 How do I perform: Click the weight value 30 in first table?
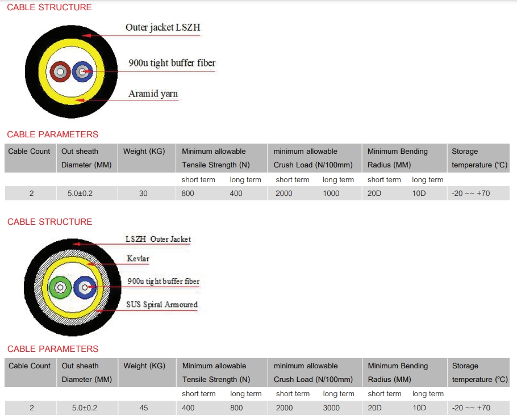point(143,194)
